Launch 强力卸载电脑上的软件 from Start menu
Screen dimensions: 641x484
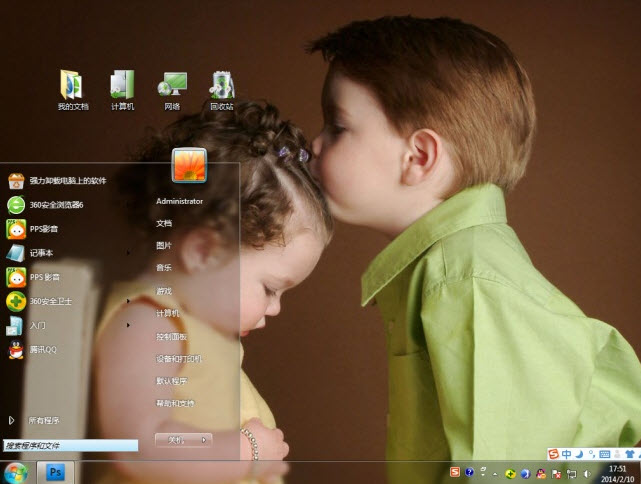[x=57, y=181]
